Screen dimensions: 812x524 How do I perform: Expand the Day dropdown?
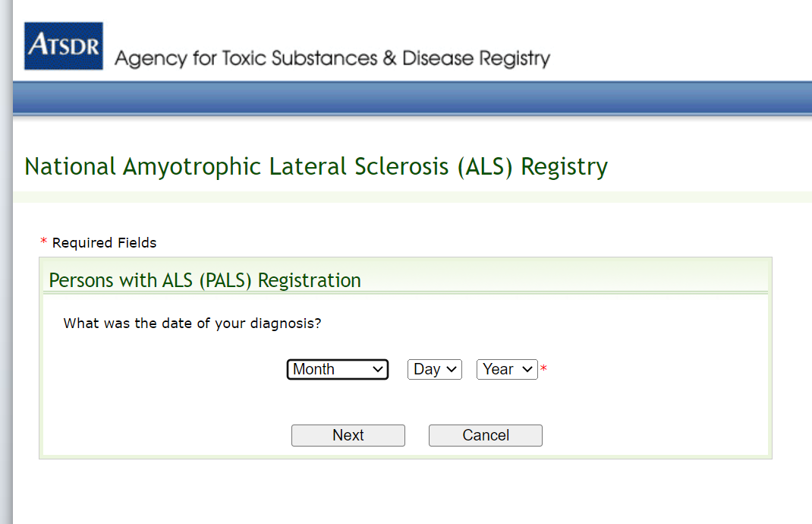click(x=434, y=369)
